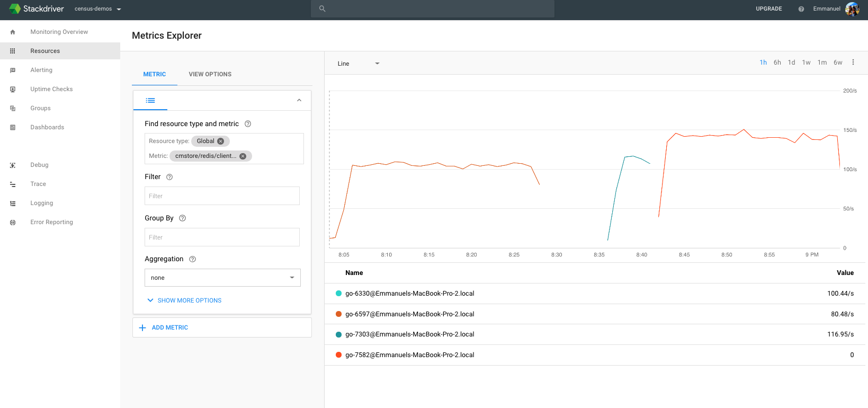The width and height of the screenshot is (868, 408).
Task: Click the Alerting icon
Action: coord(13,70)
